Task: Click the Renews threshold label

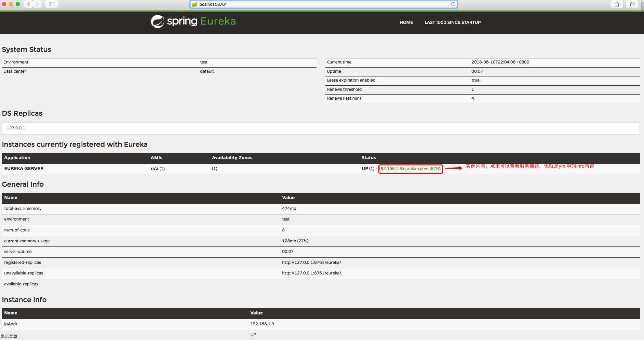Action: coord(344,89)
